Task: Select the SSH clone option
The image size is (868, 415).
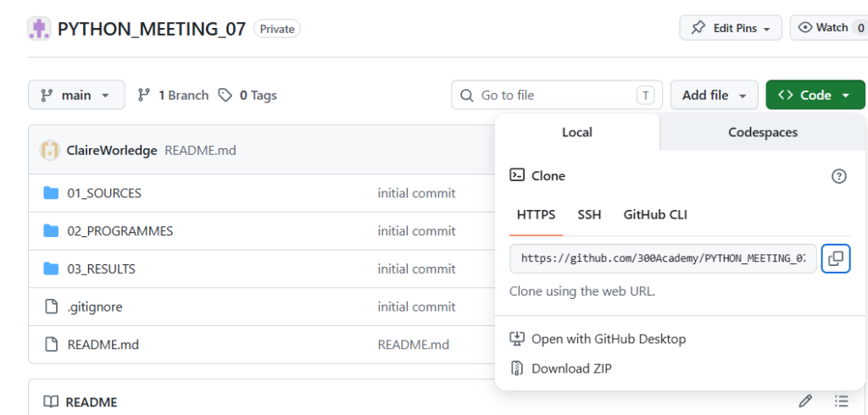Action: 590,214
